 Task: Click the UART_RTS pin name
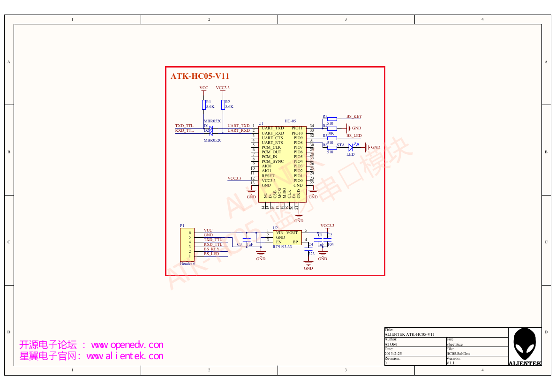(272, 143)
